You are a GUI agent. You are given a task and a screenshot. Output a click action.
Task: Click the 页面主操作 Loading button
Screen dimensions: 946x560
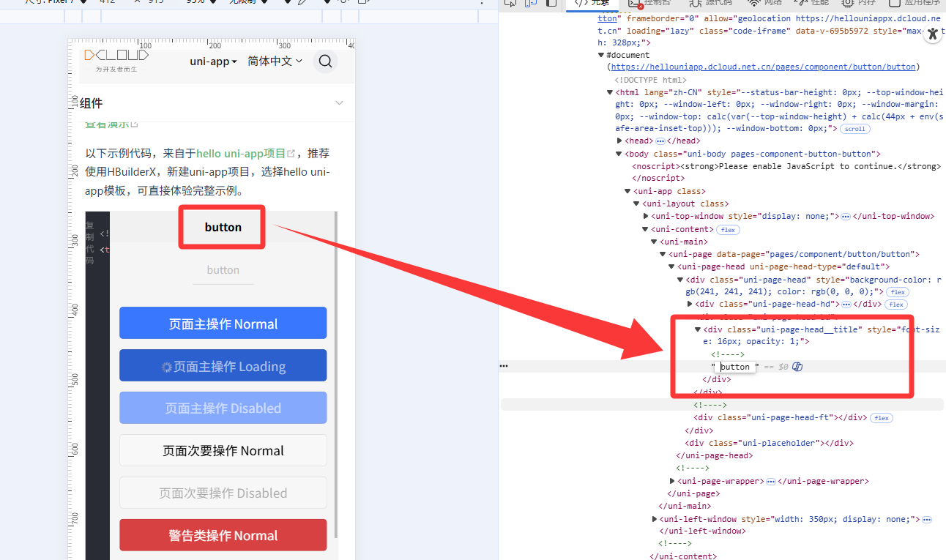point(223,365)
